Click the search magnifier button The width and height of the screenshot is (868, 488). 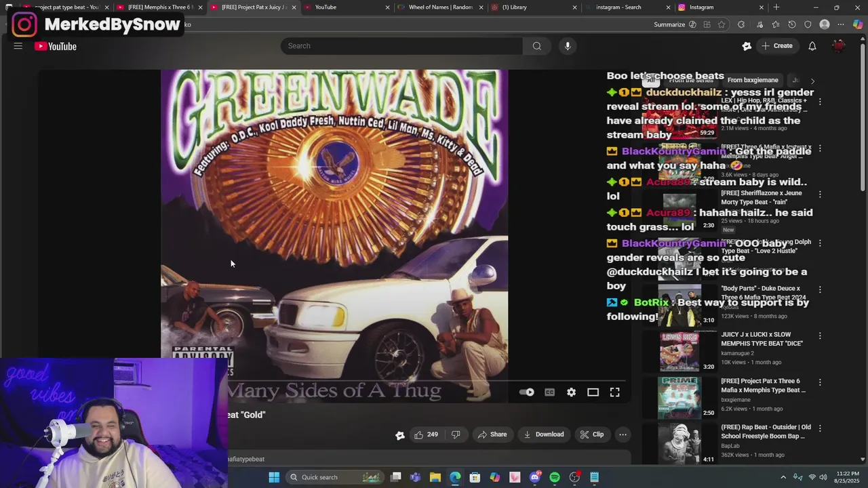537,46
